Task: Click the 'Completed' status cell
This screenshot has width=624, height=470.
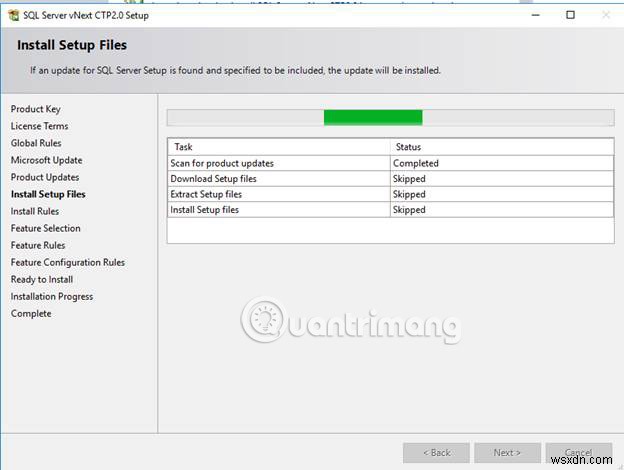Action: coord(502,164)
